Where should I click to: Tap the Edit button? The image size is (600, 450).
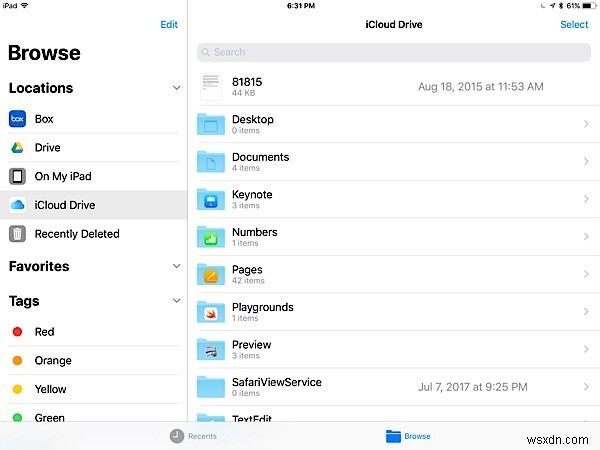pyautogui.click(x=169, y=24)
